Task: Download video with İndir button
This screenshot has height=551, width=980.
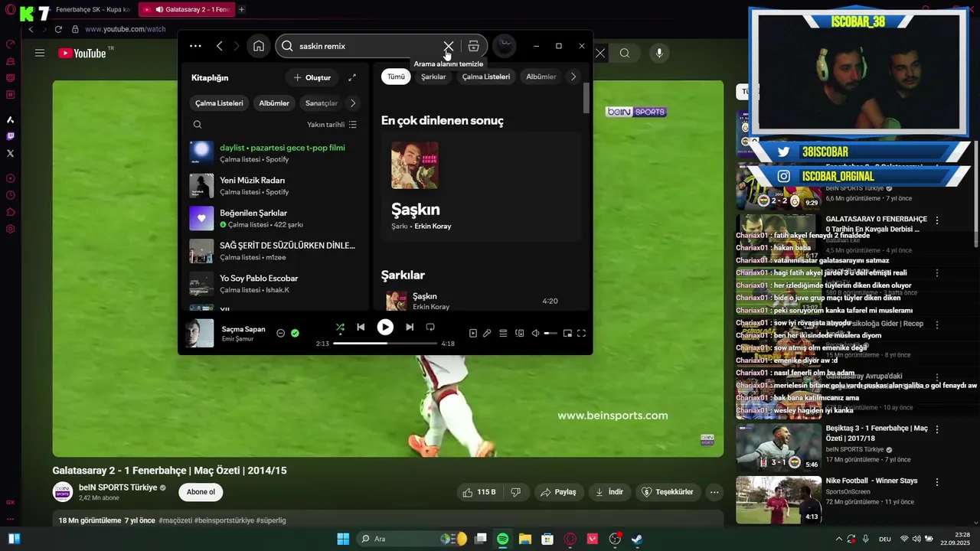Action: click(610, 492)
